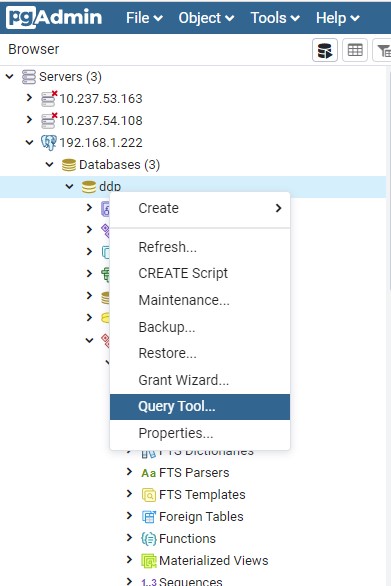The width and height of the screenshot is (391, 586).
Task: Choose CREATE Script from the context menu
Action: point(200,273)
